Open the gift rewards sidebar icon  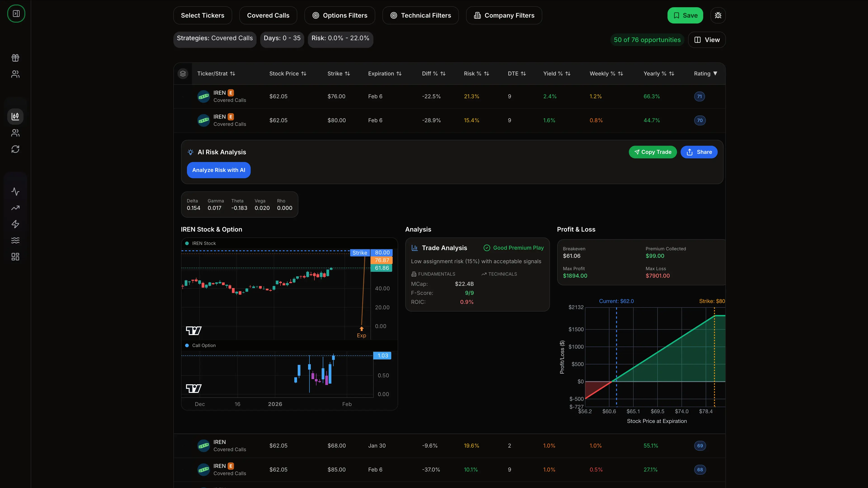tap(15, 58)
